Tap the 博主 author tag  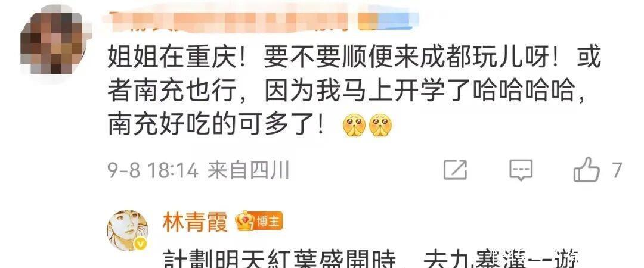pyautogui.click(x=267, y=223)
